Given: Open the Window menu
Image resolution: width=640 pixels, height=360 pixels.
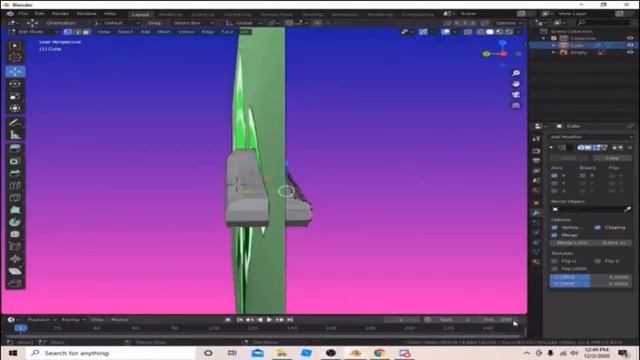Looking at the screenshot, I should (87, 13).
